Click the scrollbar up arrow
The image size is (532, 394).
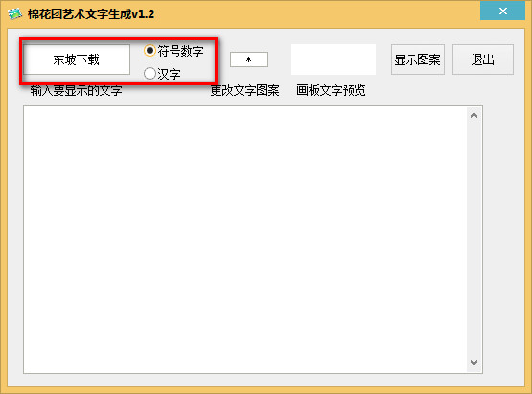[474, 115]
